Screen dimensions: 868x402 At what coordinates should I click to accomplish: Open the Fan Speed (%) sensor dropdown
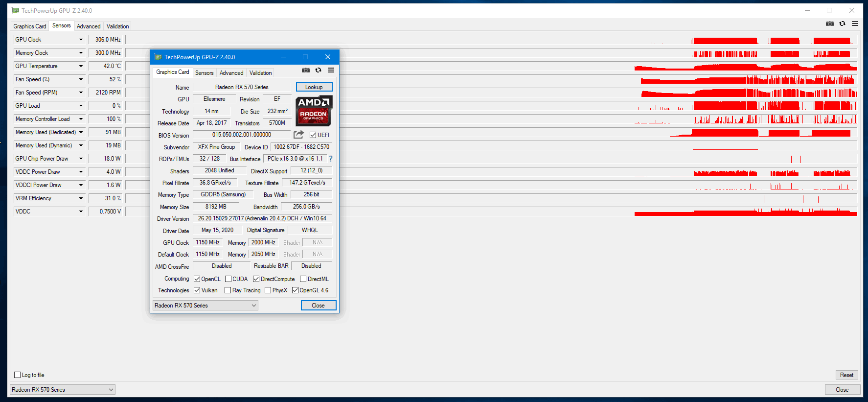coord(81,79)
